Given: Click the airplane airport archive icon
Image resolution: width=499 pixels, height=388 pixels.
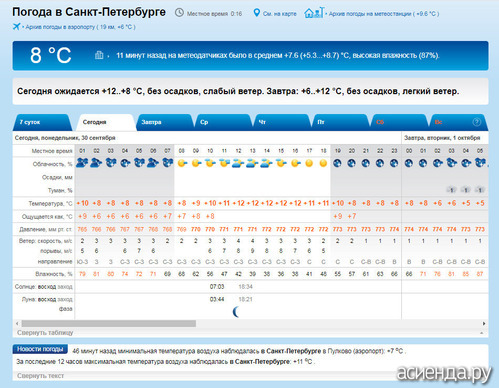Looking at the screenshot, I should (16, 26).
